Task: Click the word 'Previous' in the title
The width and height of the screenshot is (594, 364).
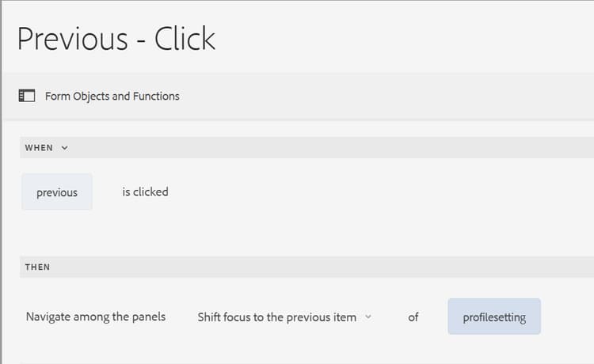Action: pos(68,38)
